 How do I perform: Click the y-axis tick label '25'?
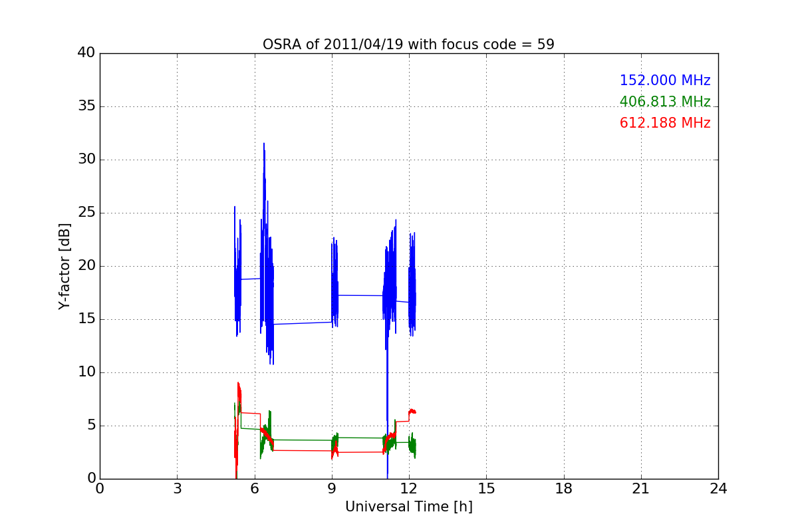86,213
